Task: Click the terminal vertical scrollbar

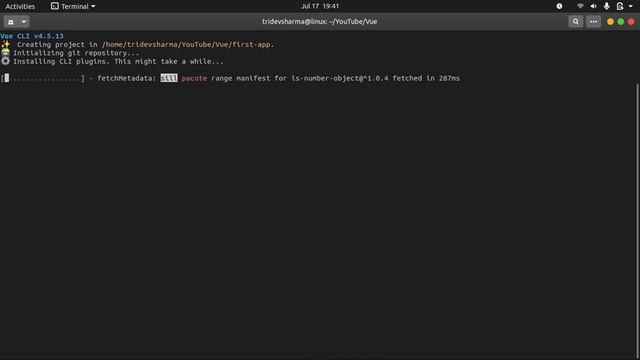Action: pos(637,220)
